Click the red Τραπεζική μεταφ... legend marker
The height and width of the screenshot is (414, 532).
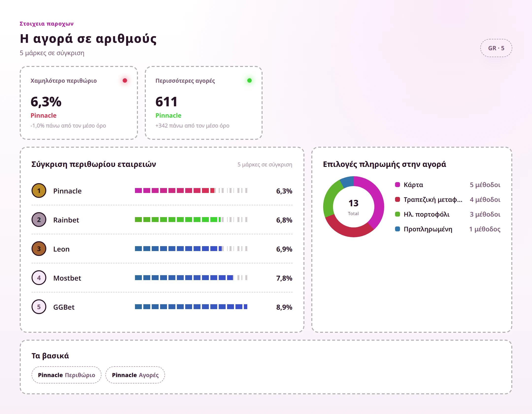coord(398,199)
